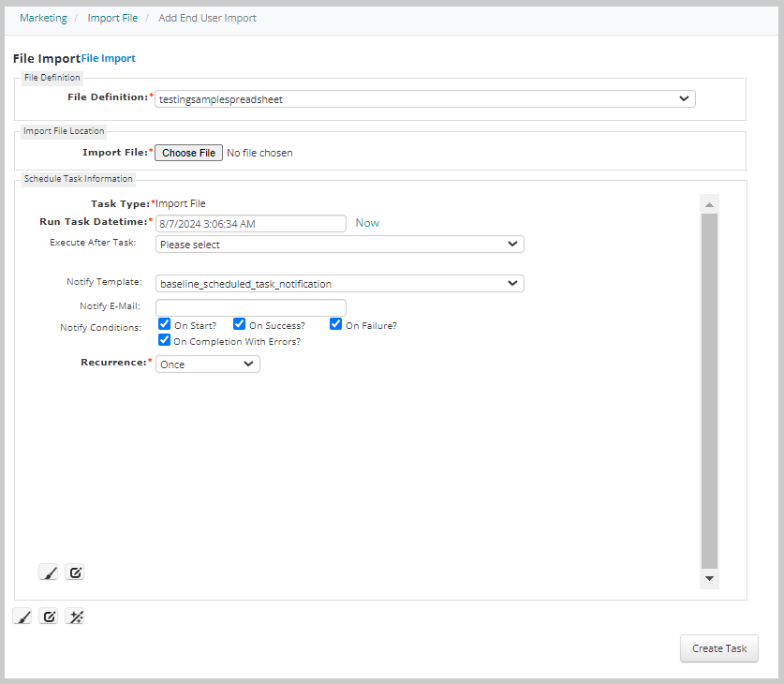Navigate to Marketing via the breadcrumb
Viewport: 784px width, 684px height.
click(x=43, y=17)
